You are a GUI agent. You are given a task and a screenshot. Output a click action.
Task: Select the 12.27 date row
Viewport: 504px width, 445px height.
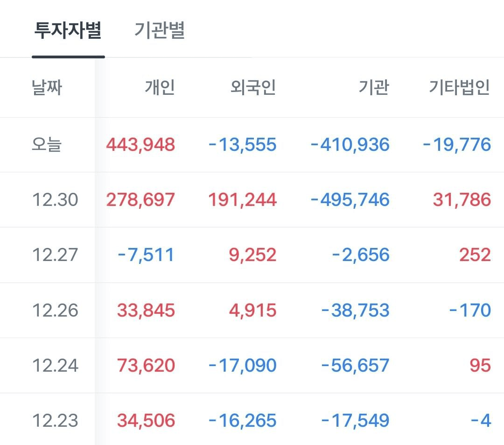[x=252, y=255]
